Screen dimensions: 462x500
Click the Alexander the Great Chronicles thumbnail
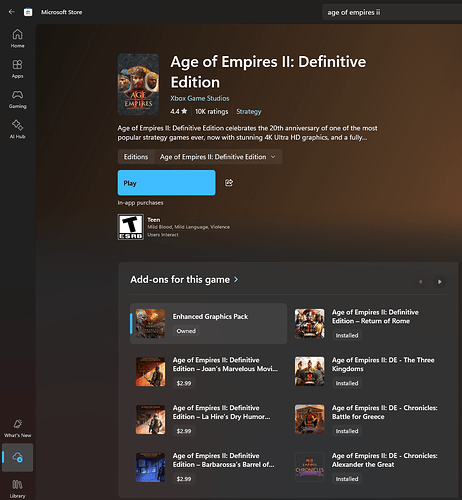click(x=309, y=467)
